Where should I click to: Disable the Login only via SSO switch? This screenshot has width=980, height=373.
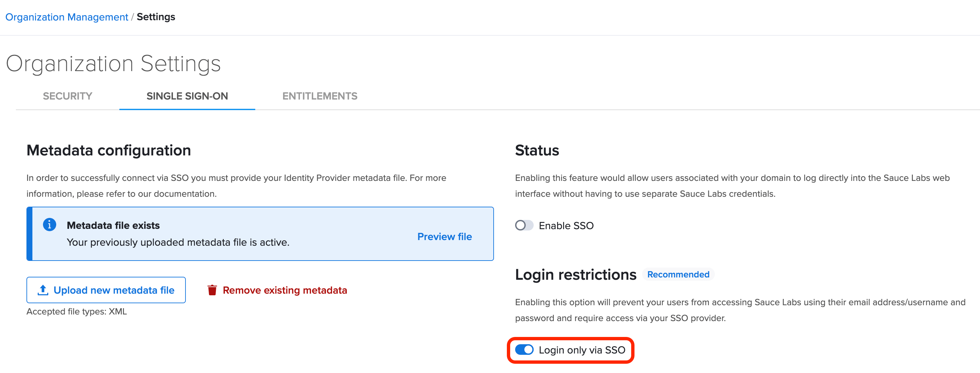524,350
